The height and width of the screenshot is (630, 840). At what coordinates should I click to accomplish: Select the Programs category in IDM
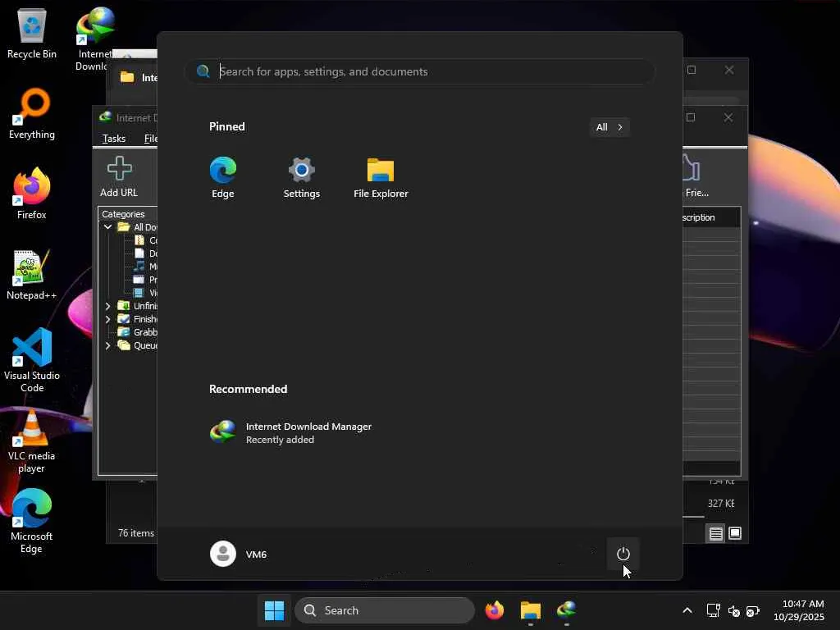(145, 280)
